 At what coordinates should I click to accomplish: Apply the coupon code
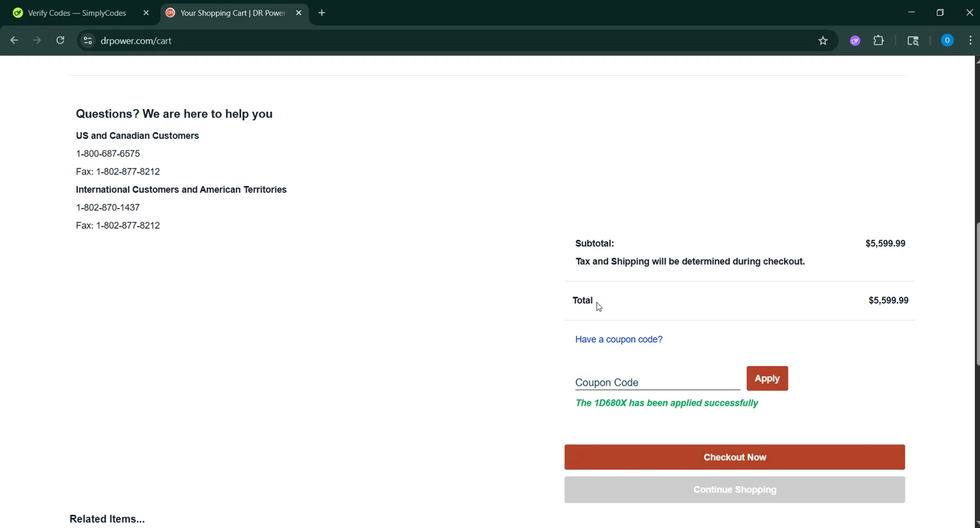point(767,378)
